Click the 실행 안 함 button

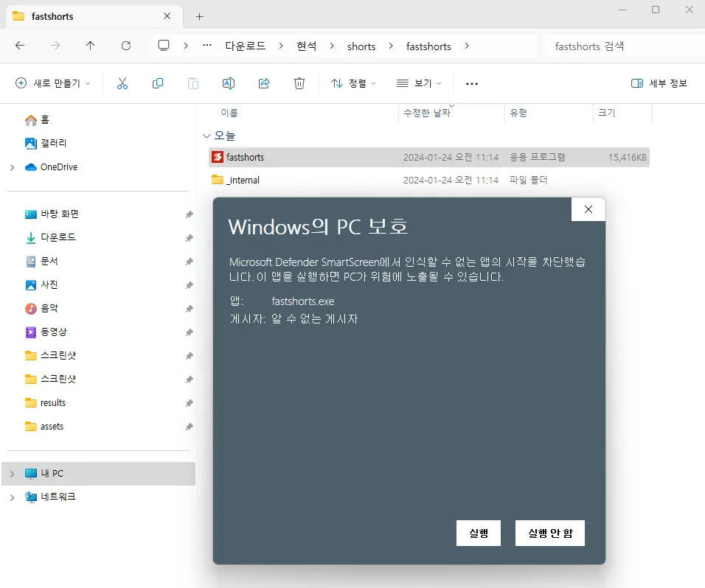click(550, 533)
